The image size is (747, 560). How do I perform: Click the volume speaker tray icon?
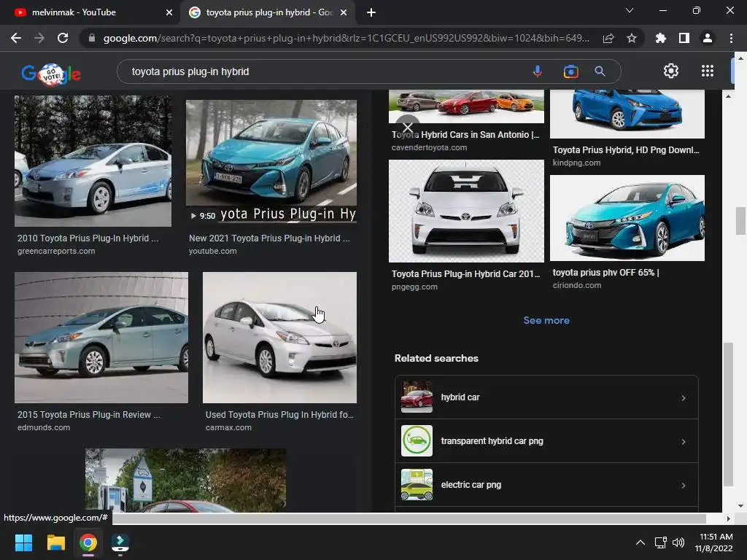678,542
